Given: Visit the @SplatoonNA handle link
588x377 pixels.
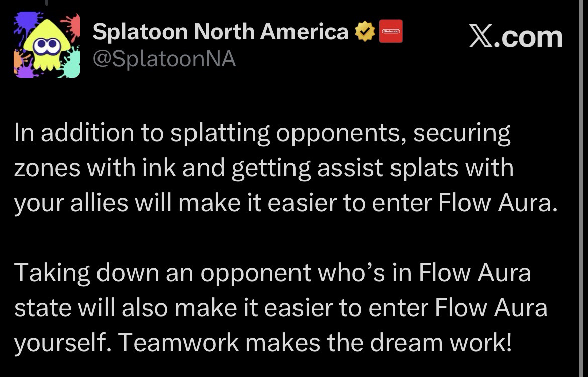Looking at the screenshot, I should pyautogui.click(x=164, y=59).
